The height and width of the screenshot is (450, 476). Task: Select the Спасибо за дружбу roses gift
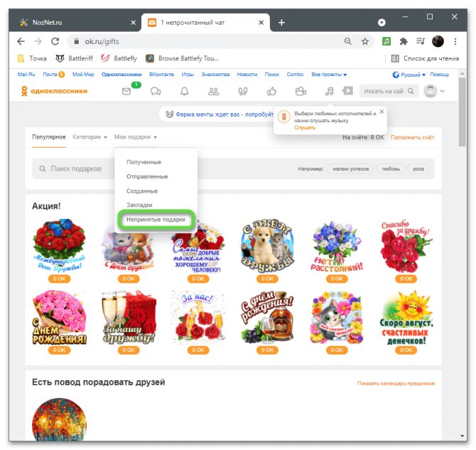406,246
